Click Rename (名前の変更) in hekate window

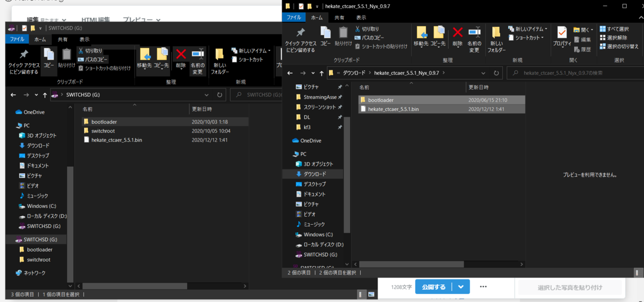click(474, 39)
